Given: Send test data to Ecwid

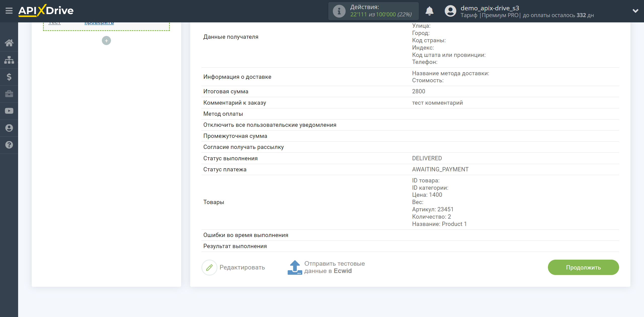Looking at the screenshot, I should pyautogui.click(x=334, y=267).
